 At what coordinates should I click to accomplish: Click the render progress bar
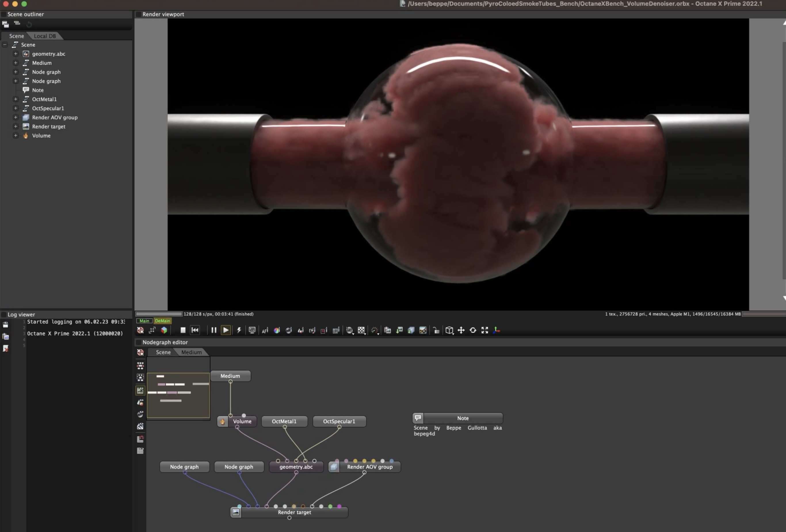(x=159, y=314)
